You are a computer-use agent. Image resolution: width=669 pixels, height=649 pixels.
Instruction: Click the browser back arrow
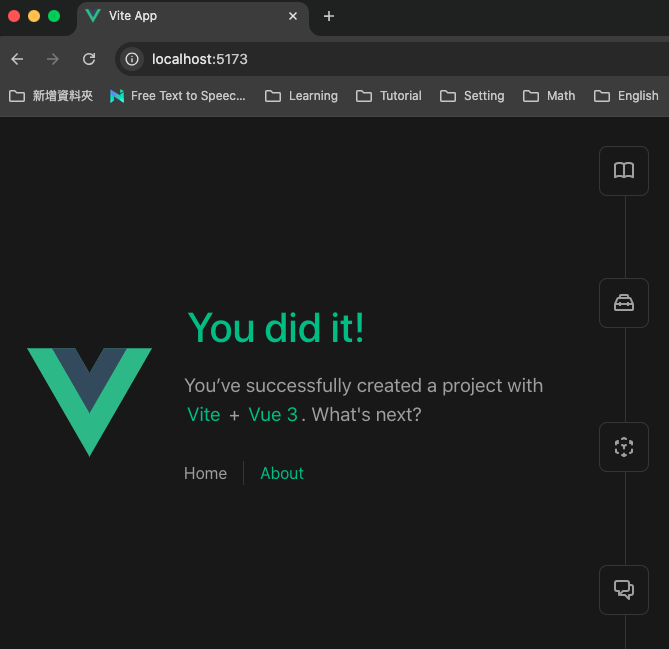click(x=17, y=59)
